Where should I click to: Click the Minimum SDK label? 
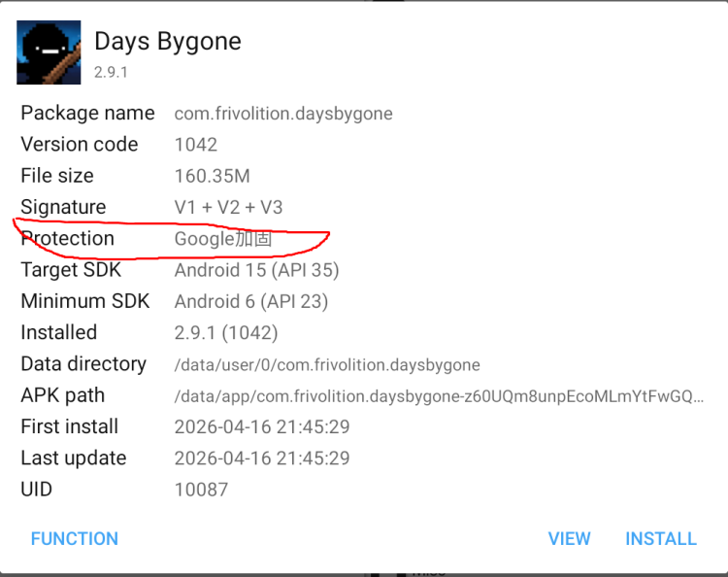point(85,301)
